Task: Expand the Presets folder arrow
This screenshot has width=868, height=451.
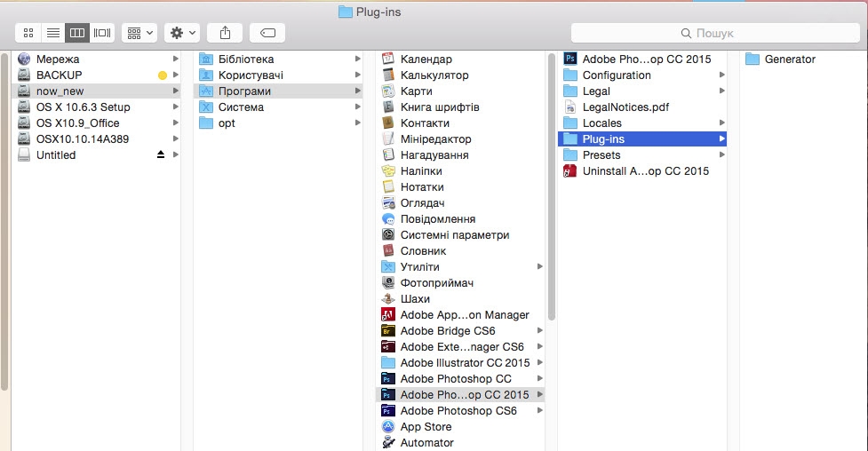Action: pyautogui.click(x=722, y=155)
